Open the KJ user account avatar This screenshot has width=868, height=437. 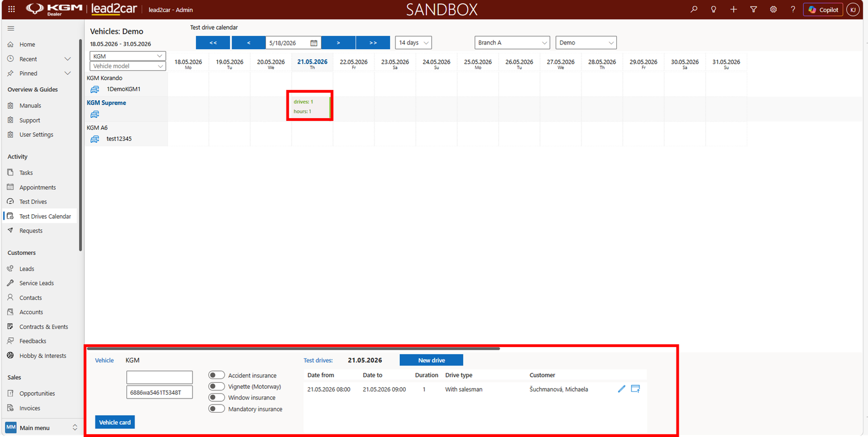[x=853, y=10]
